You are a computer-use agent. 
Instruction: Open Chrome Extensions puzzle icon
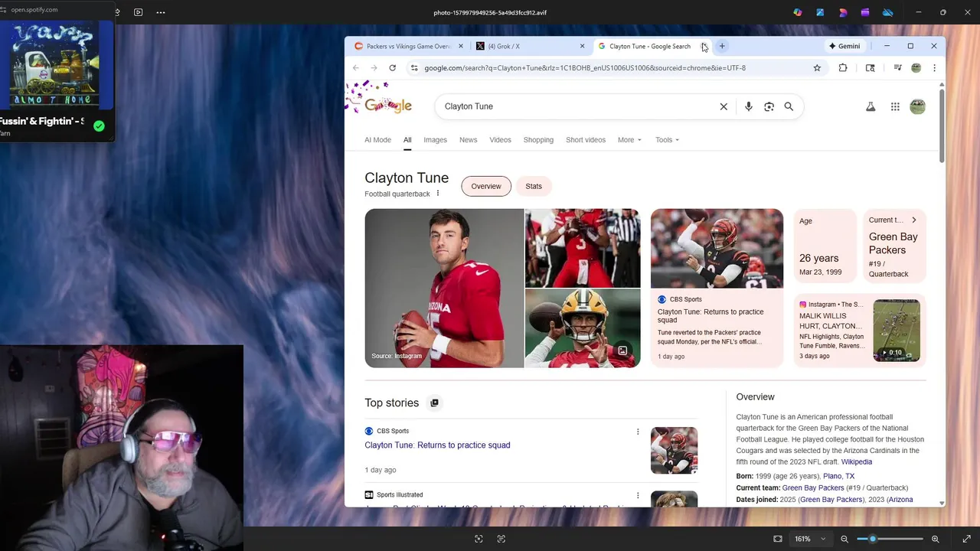[x=843, y=68]
